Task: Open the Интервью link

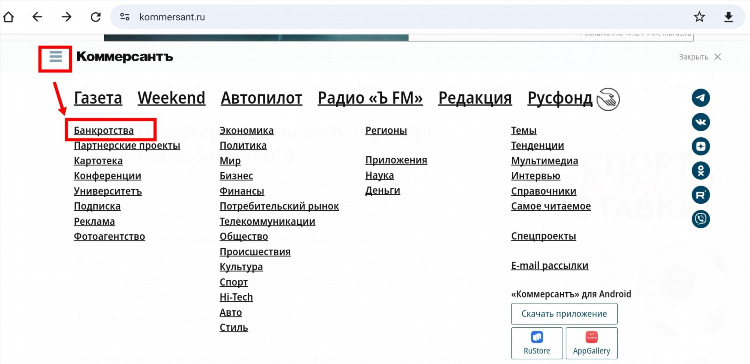Action: pyautogui.click(x=536, y=176)
